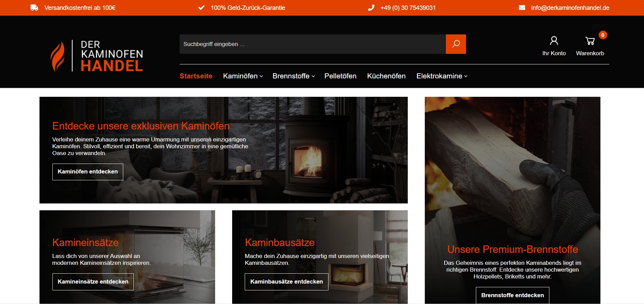Click the delivery truck shipping icon
This screenshot has width=644, height=304.
click(34, 7)
